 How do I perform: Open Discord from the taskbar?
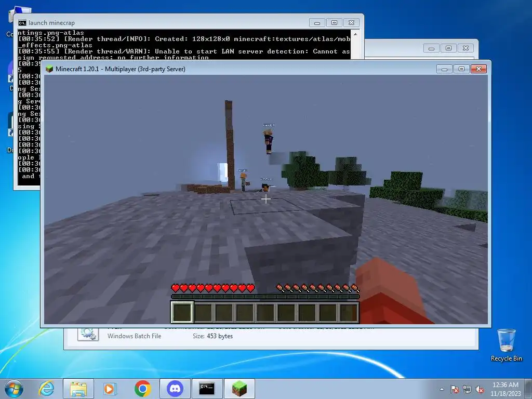(175, 389)
